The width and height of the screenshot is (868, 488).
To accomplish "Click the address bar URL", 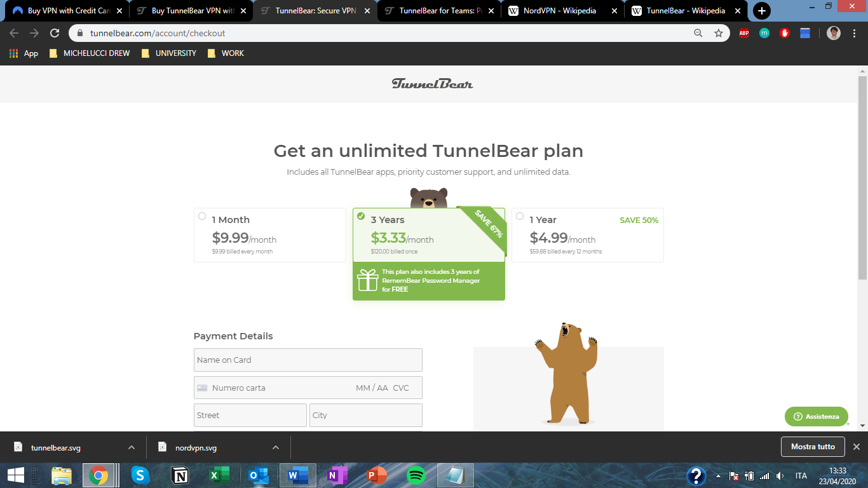I will [x=158, y=33].
